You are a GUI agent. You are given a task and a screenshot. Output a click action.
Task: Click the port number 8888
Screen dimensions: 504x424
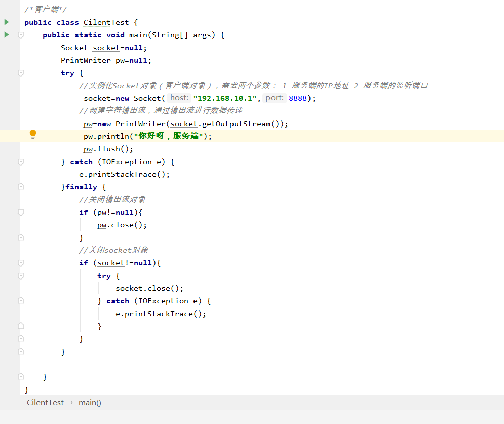tap(298, 98)
